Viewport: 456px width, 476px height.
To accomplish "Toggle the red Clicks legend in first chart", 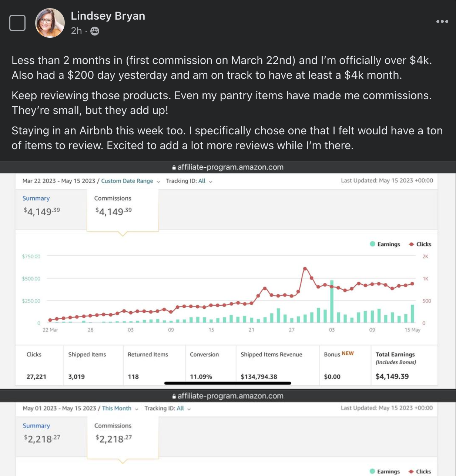I will [x=420, y=244].
